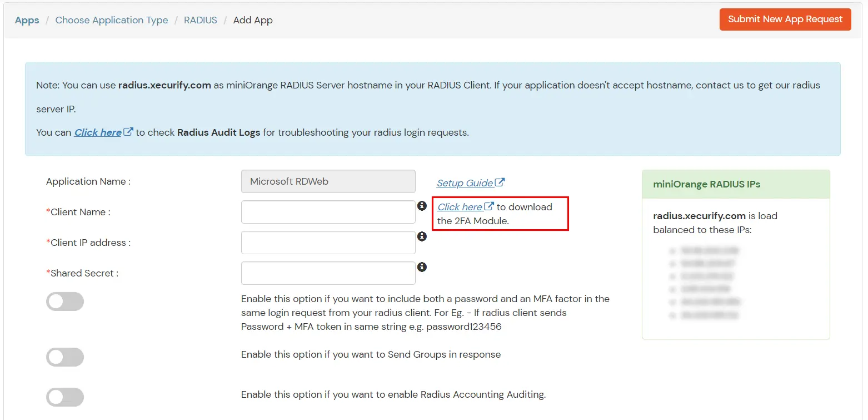Click the miniOrange RADIUS IPs panel header
The height and width of the screenshot is (420, 868).
[736, 184]
